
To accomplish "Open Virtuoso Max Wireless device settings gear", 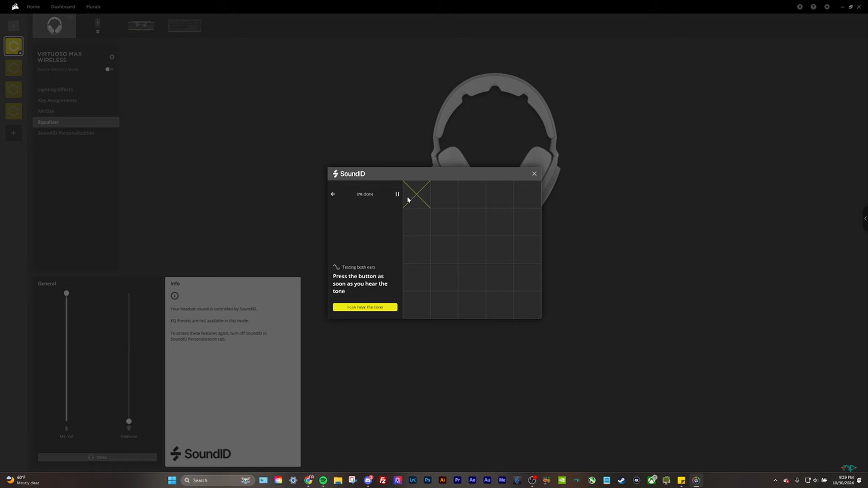I will (x=112, y=57).
